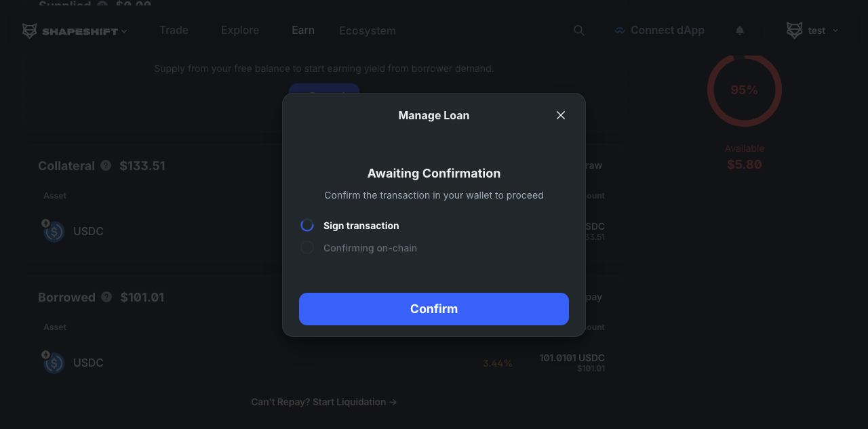Click the USDC coin icon under Collateral

[x=54, y=232]
